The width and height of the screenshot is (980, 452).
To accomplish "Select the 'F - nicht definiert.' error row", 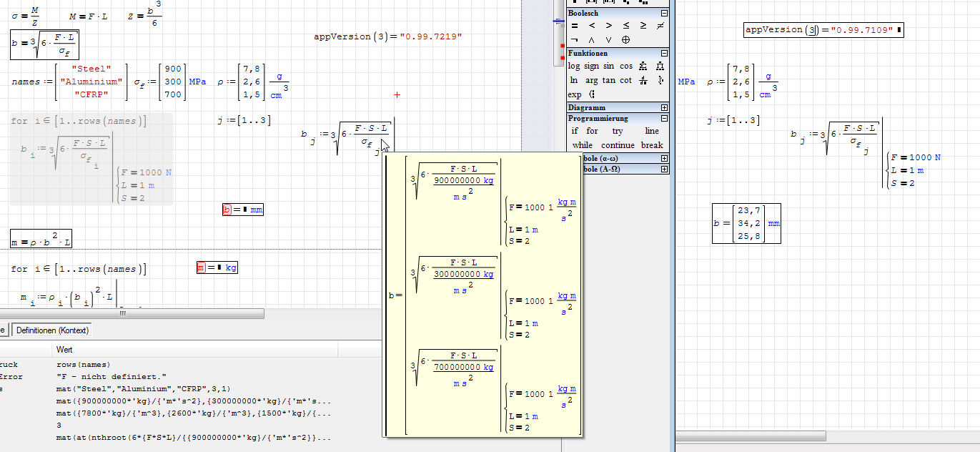I will click(111, 377).
